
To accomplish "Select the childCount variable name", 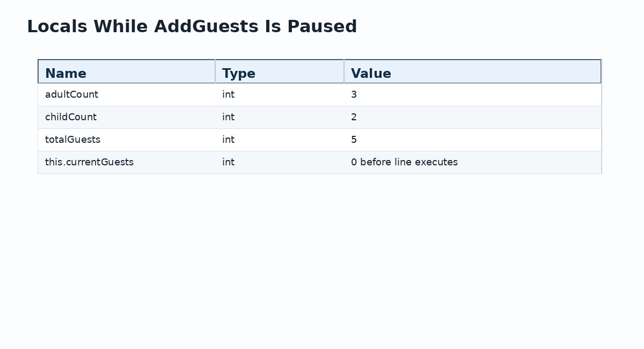I will [x=71, y=117].
